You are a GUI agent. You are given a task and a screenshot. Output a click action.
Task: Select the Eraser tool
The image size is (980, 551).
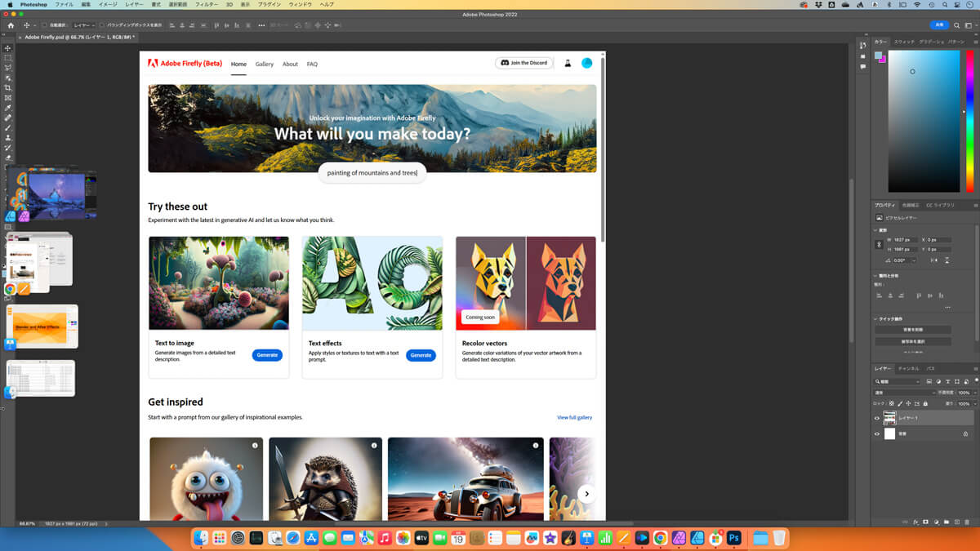coord(8,158)
